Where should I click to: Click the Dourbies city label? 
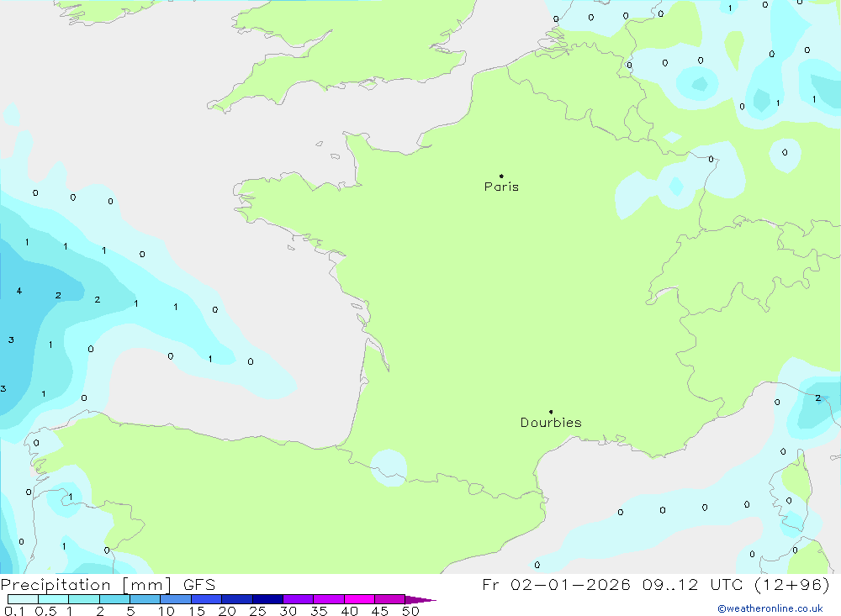[551, 423]
